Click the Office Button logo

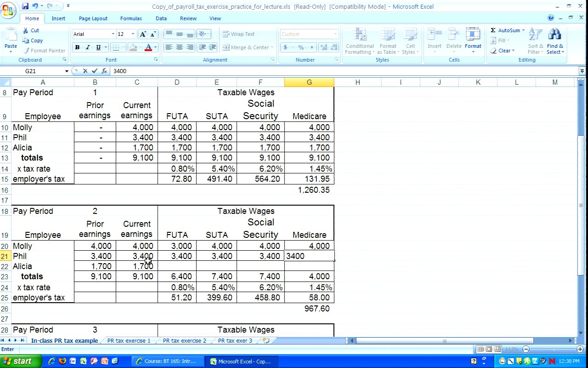pos(9,10)
